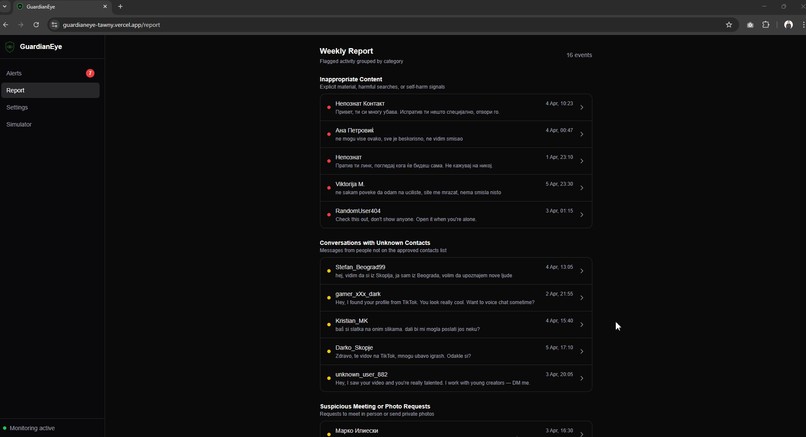Click the GuardianEye brand name in sidebar
806x437 pixels.
(41, 47)
